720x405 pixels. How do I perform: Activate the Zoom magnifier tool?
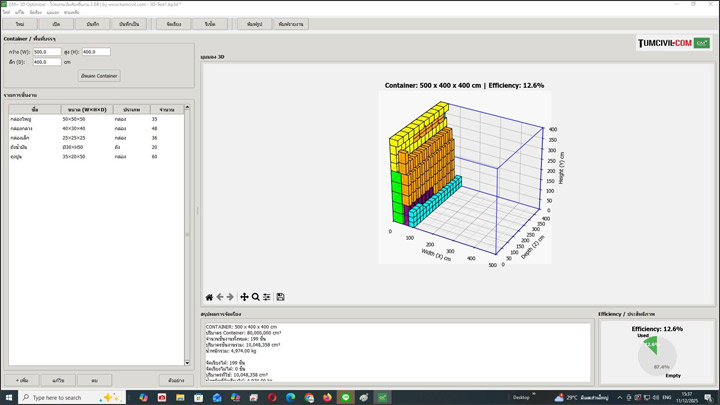(x=256, y=297)
